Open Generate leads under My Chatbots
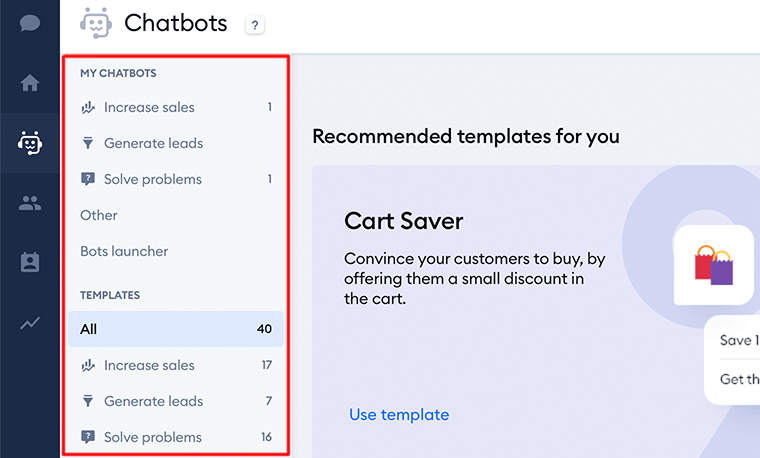 pyautogui.click(x=153, y=143)
